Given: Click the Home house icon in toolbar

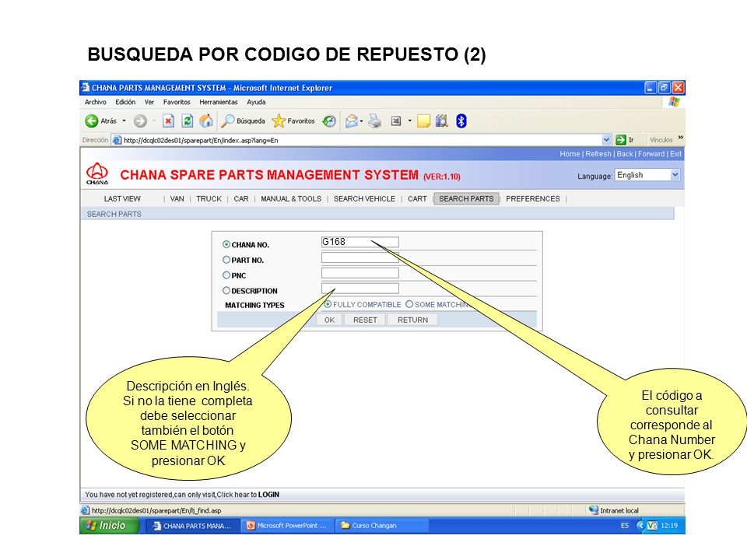Looking at the screenshot, I should tap(205, 121).
